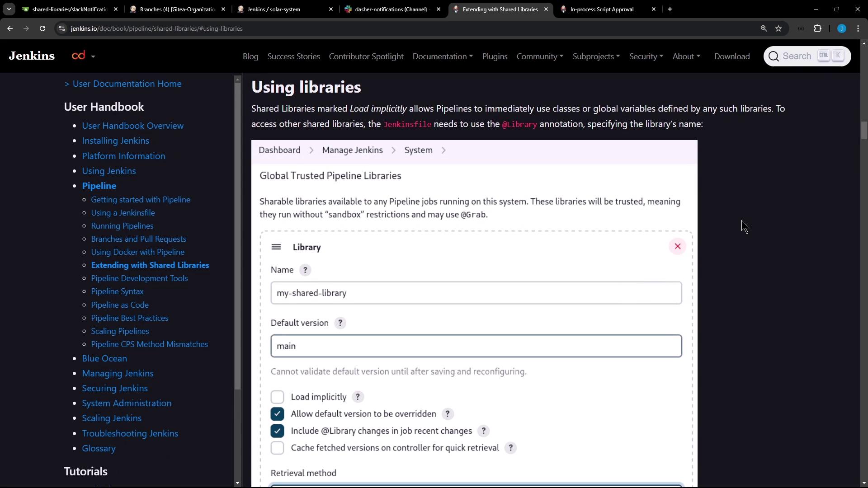Click the red X remove Library icon

pyautogui.click(x=677, y=246)
